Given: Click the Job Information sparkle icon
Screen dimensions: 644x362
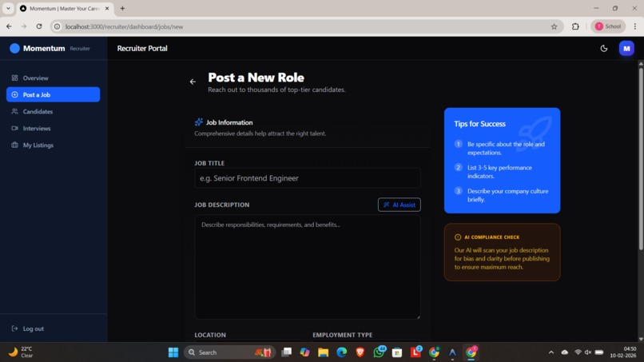Looking at the screenshot, I should 199,122.
